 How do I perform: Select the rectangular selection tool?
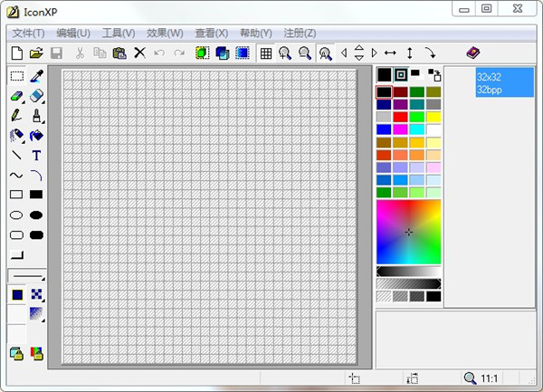pyautogui.click(x=16, y=76)
